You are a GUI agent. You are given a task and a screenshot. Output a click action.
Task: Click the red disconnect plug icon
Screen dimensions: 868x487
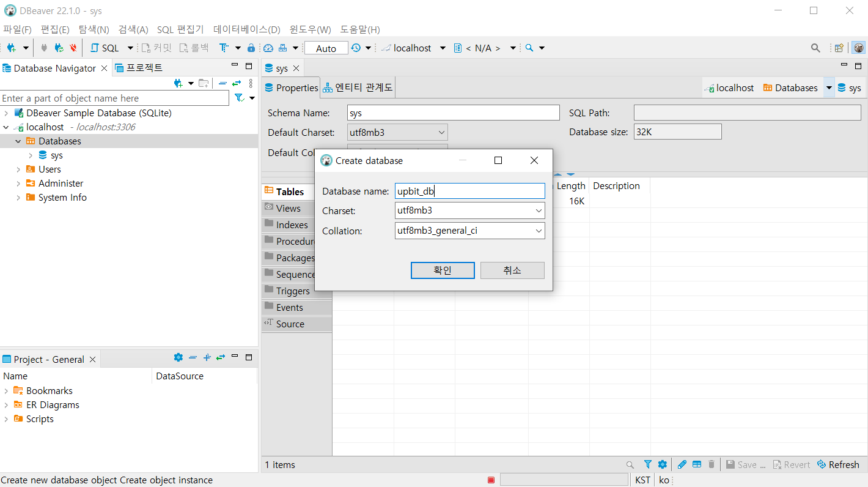click(73, 48)
